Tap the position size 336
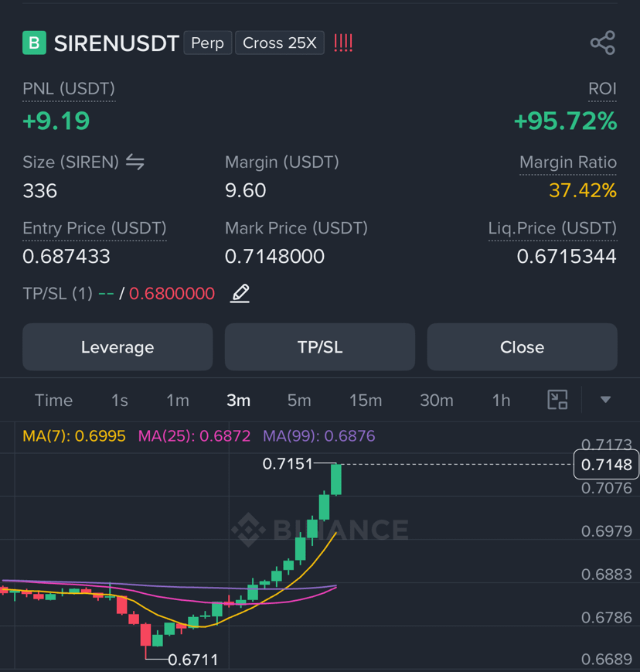This screenshot has width=640, height=672. tap(40, 191)
